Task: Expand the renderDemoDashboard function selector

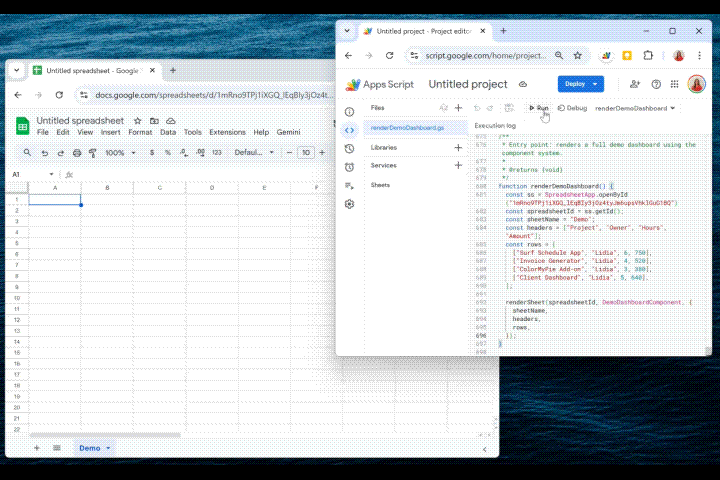Action: point(636,108)
